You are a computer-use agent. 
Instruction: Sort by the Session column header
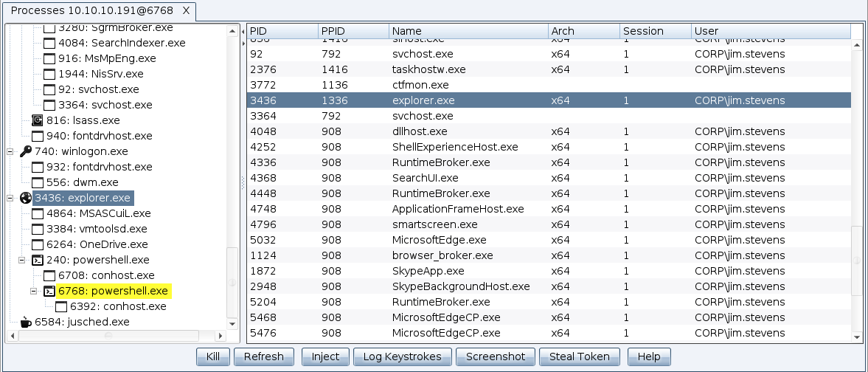pos(656,31)
